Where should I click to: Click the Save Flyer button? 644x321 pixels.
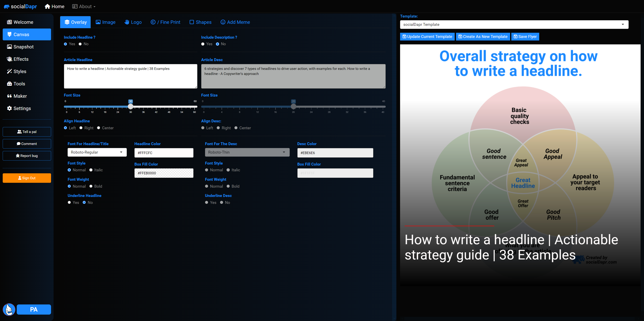pyautogui.click(x=525, y=36)
